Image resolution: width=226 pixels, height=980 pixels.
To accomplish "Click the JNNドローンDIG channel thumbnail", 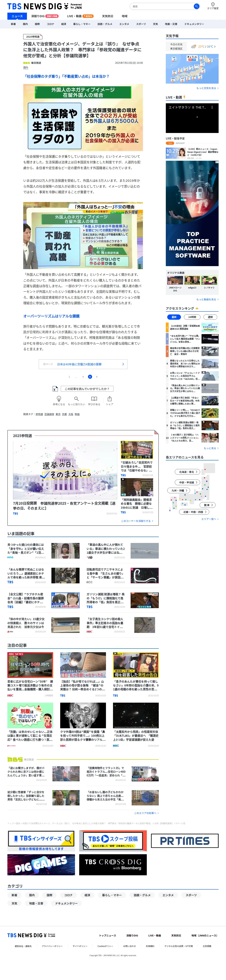I will coord(175,281).
